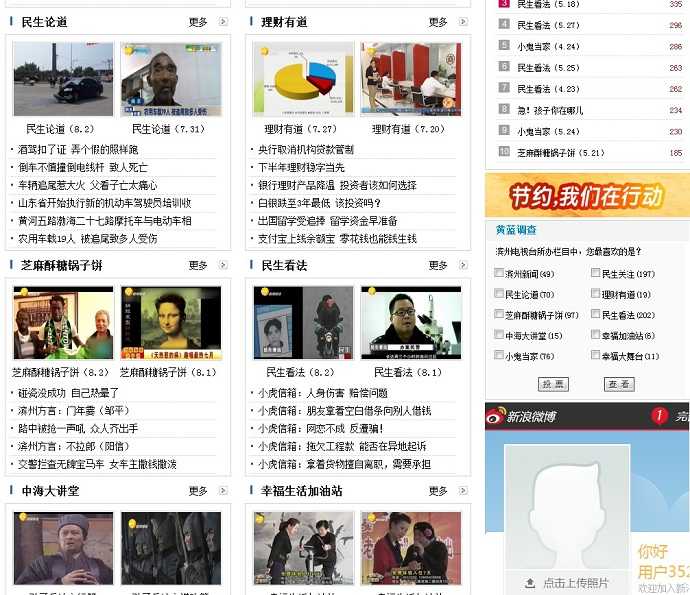690x595 pixels.
Task: Open headline 酒驾扣了证 弄个假的照样跑
Action: point(78,150)
